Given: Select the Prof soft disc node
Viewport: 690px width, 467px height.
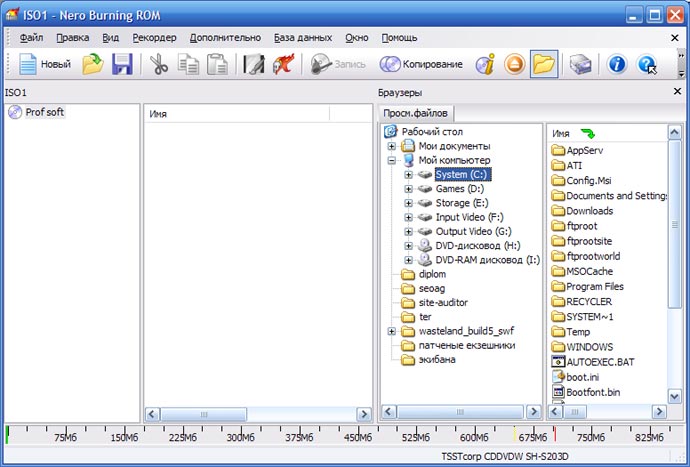Looking at the screenshot, I should (37, 112).
